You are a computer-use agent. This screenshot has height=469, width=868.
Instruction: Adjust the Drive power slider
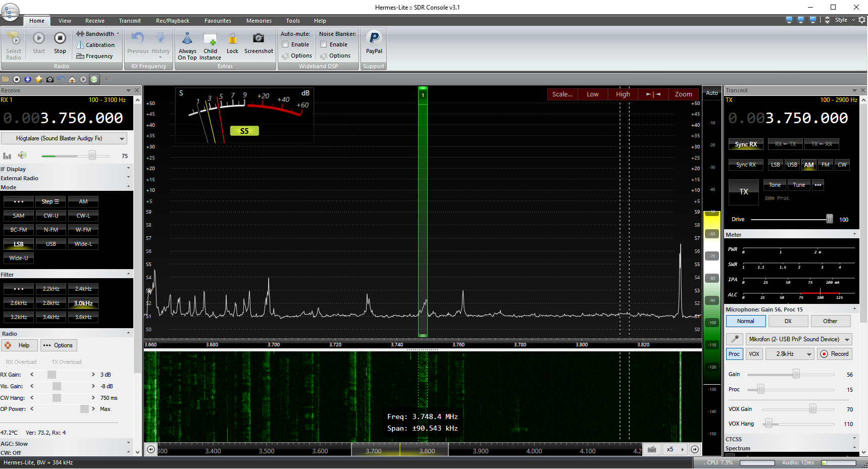[829, 219]
